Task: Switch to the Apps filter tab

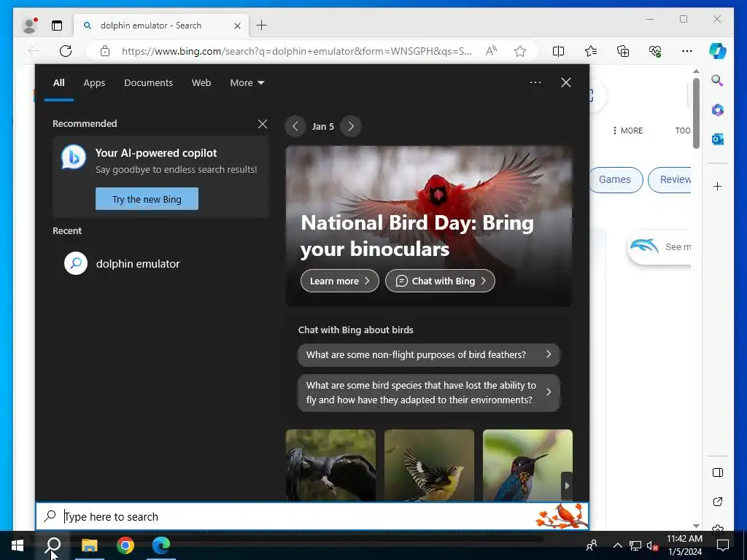Action: click(94, 83)
